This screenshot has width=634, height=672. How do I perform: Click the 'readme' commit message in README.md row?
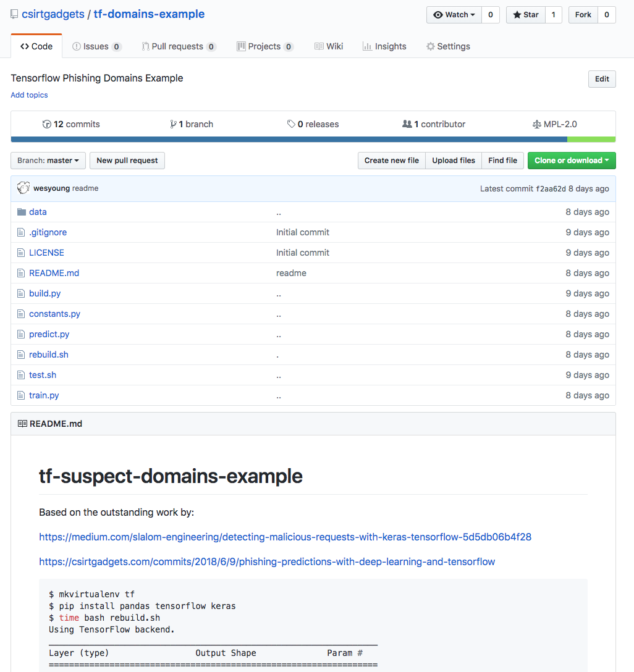point(291,273)
